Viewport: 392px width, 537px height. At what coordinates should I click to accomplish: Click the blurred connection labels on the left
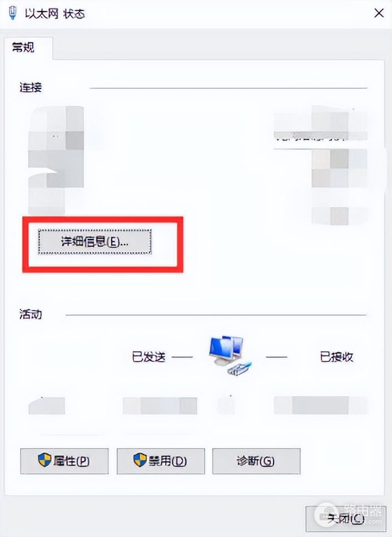pos(56,160)
